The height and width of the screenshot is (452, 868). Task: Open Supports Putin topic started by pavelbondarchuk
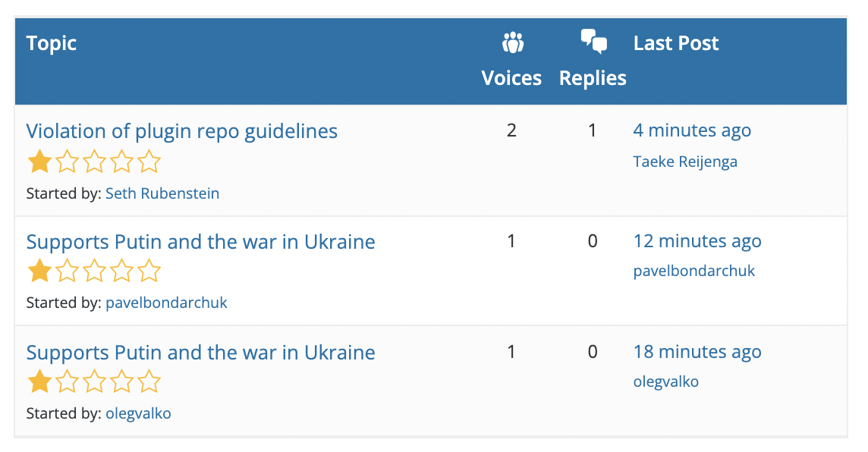(200, 242)
